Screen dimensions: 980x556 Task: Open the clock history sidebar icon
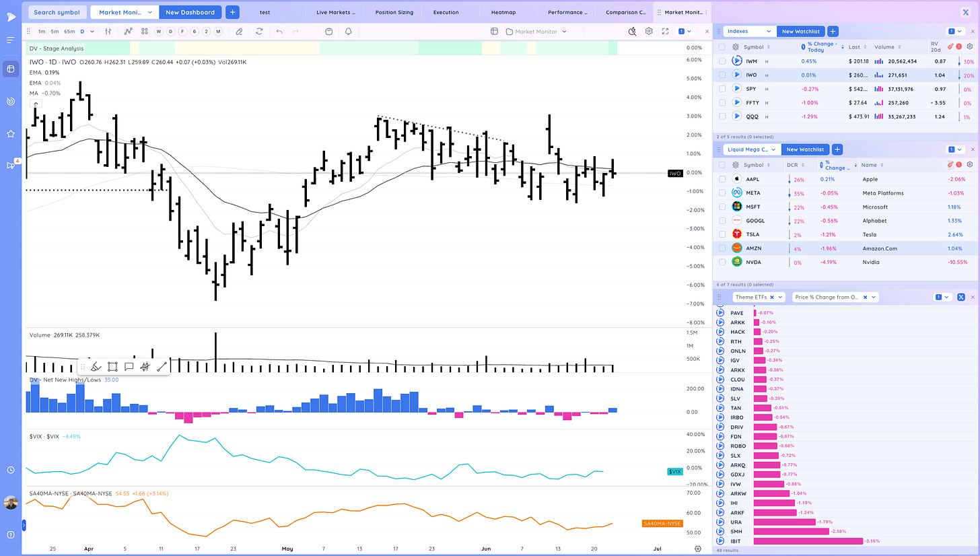click(10, 470)
